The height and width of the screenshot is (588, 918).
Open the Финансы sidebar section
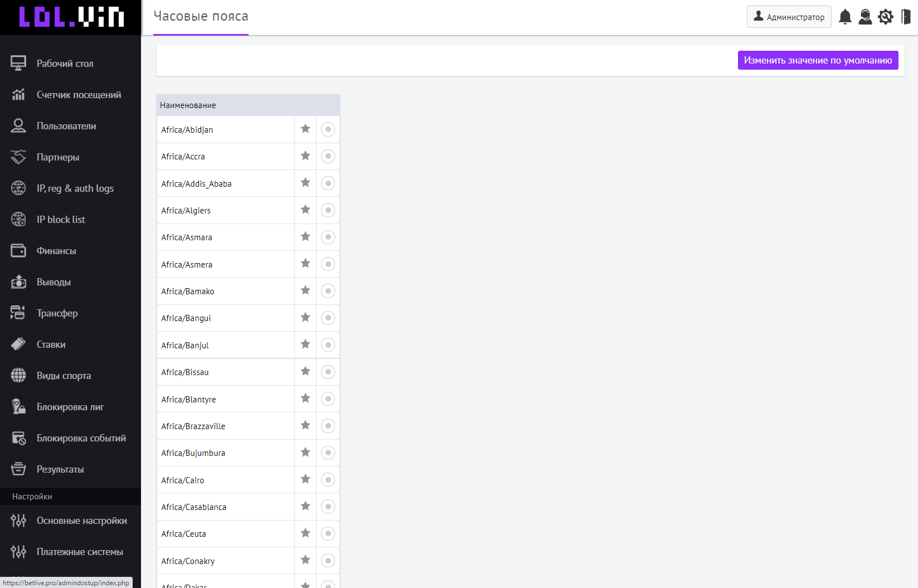[x=56, y=251]
